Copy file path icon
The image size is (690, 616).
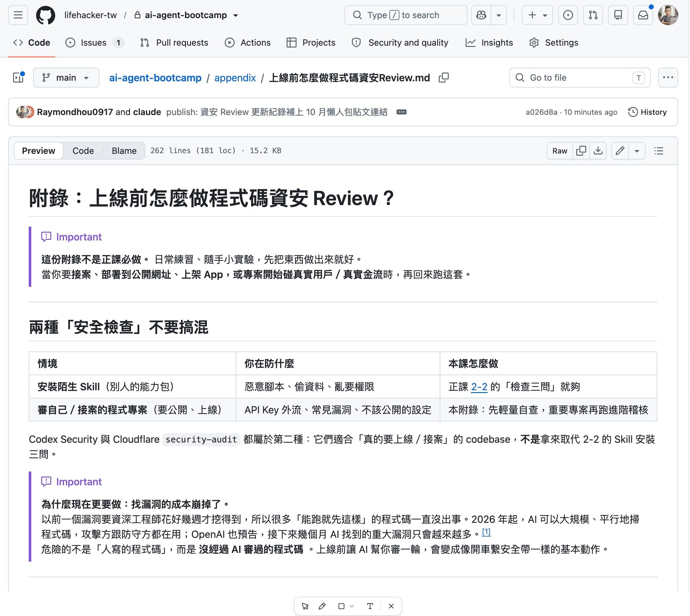[444, 78]
